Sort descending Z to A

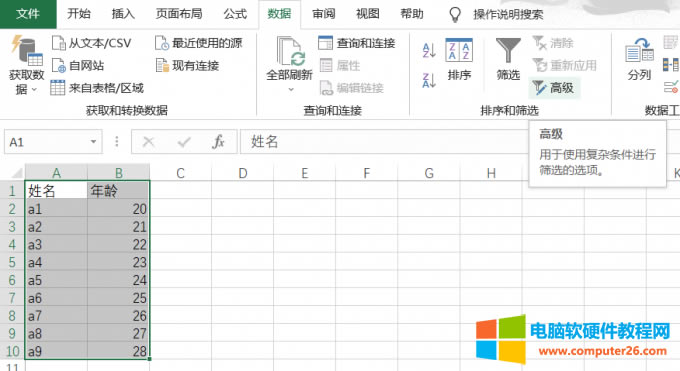[x=428, y=80]
